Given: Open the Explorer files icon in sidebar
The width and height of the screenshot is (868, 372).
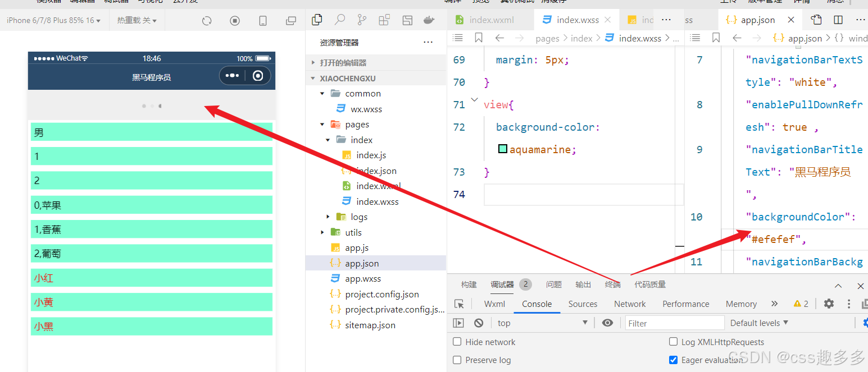Looking at the screenshot, I should (x=317, y=20).
